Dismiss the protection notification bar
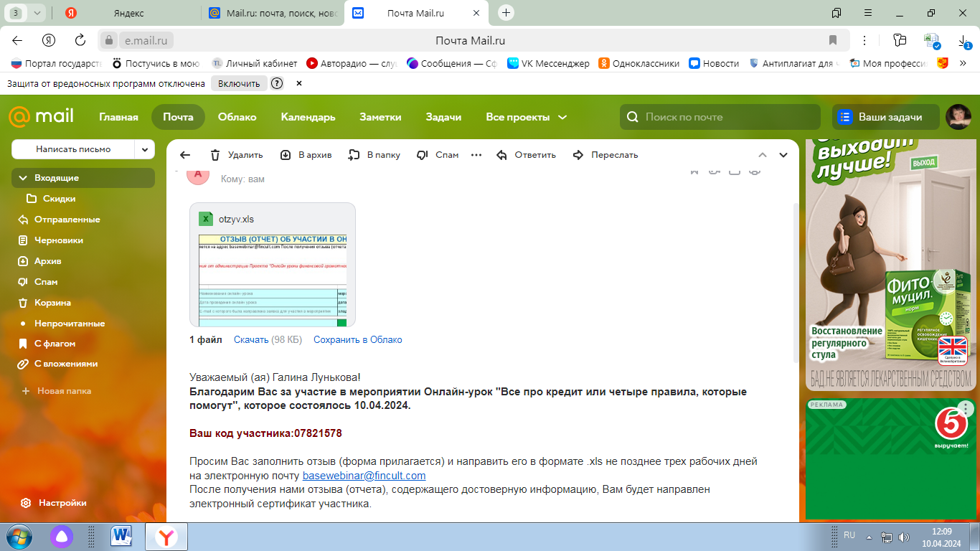 299,83
